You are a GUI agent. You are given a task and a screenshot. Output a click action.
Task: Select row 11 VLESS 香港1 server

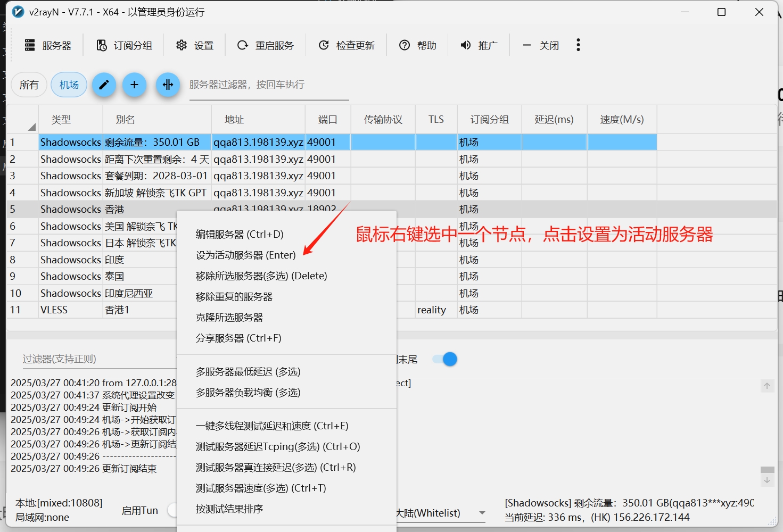click(90, 310)
